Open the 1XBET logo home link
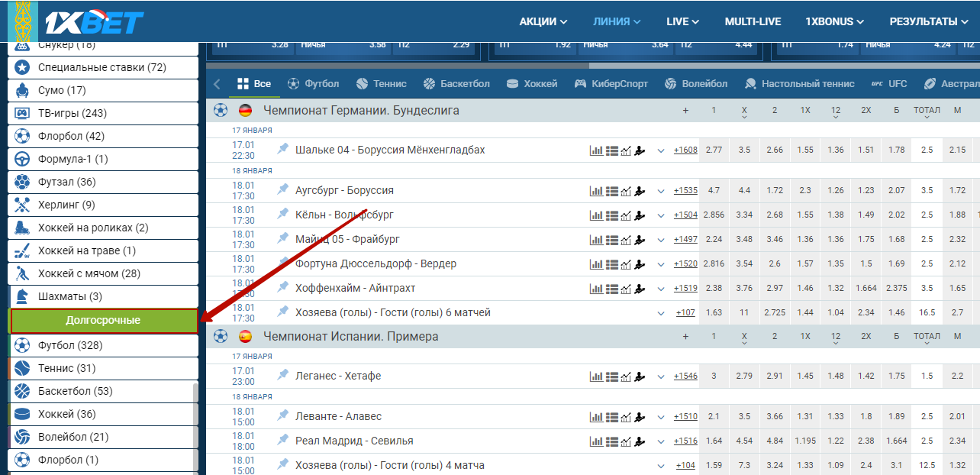 pos(96,21)
